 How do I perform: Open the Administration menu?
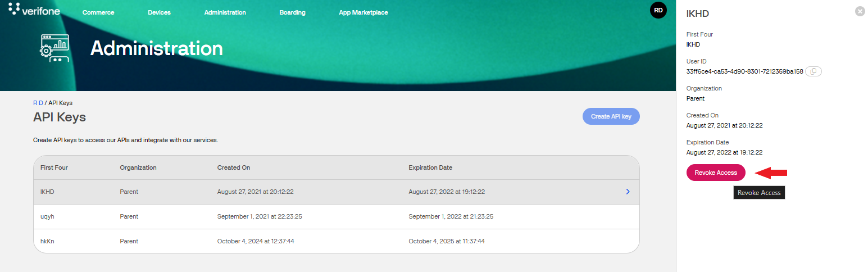pyautogui.click(x=225, y=12)
